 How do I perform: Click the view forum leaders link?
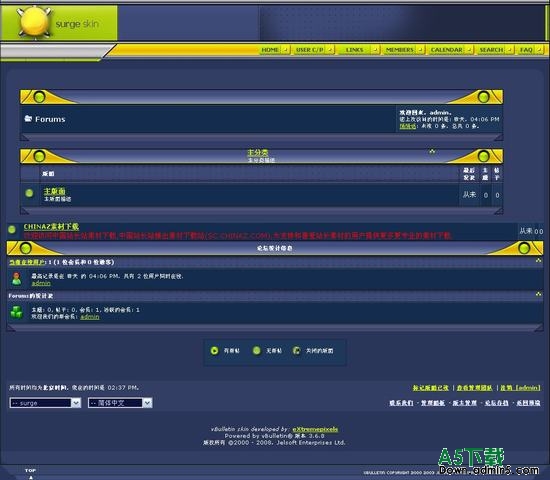(x=474, y=388)
